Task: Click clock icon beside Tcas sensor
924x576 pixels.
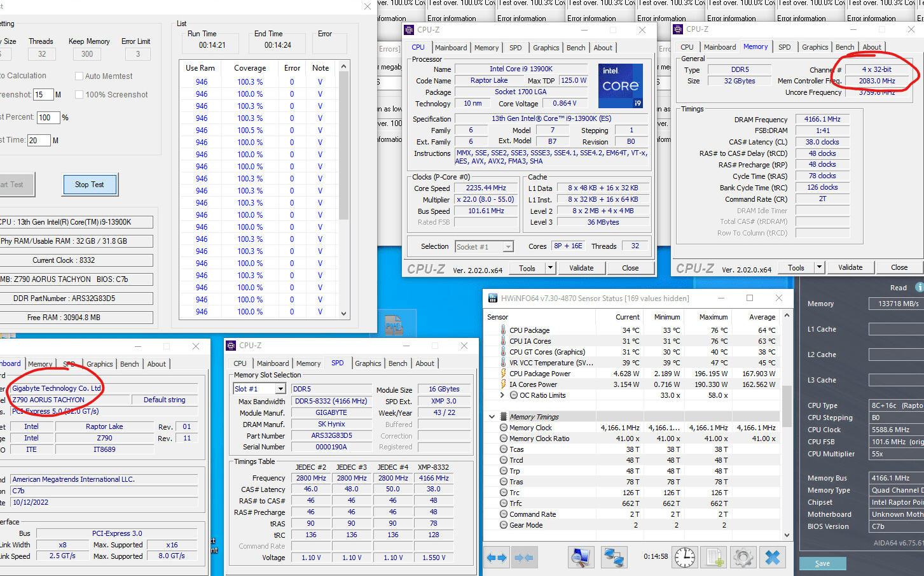Action: [x=503, y=449]
